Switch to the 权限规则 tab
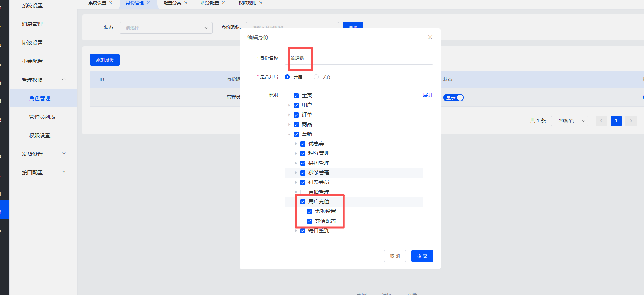644x295 pixels. (247, 3)
